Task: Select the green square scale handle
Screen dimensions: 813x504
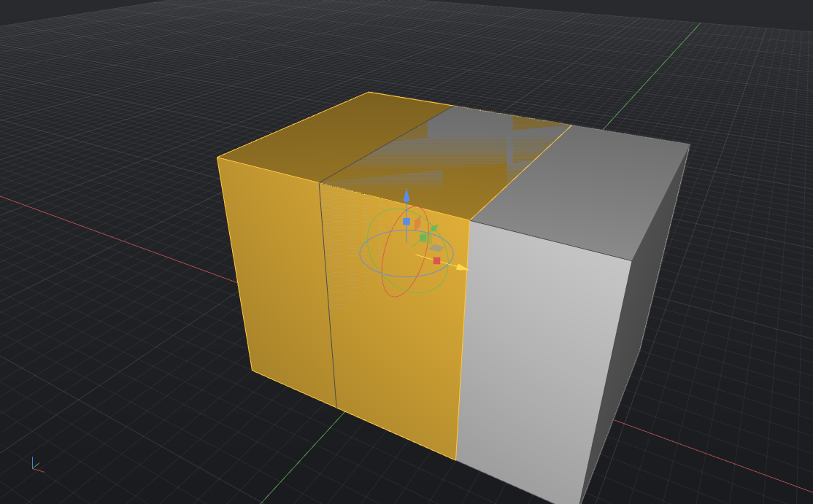Action: (423, 238)
